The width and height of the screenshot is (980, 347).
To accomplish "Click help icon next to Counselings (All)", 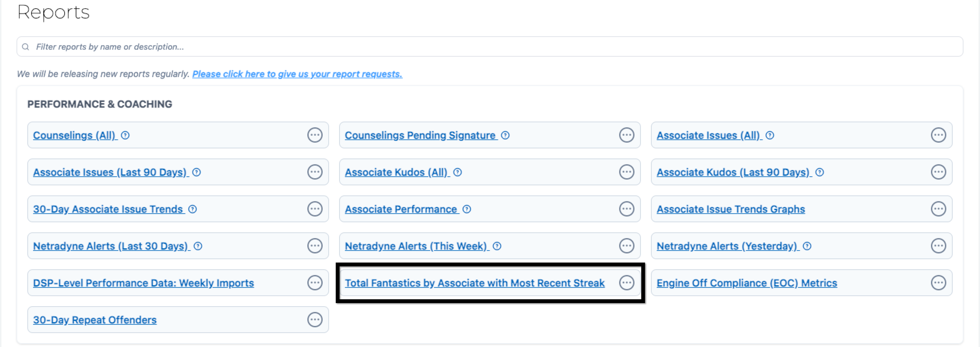I will (125, 135).
